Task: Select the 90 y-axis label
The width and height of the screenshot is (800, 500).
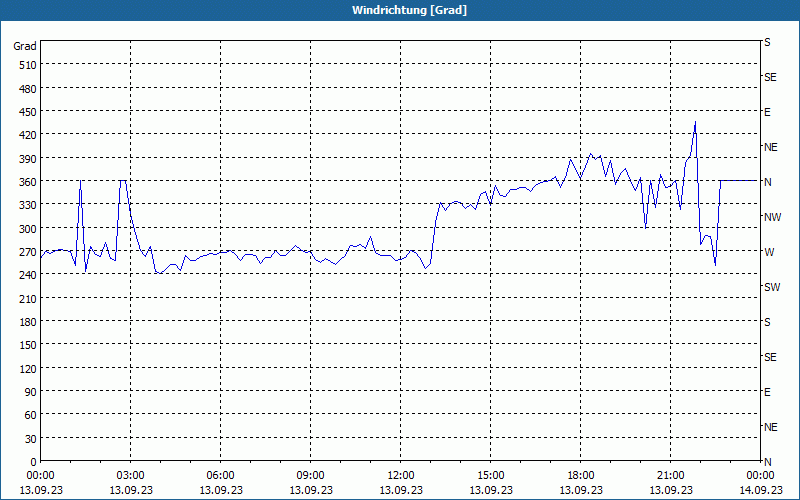Action: coord(31,392)
